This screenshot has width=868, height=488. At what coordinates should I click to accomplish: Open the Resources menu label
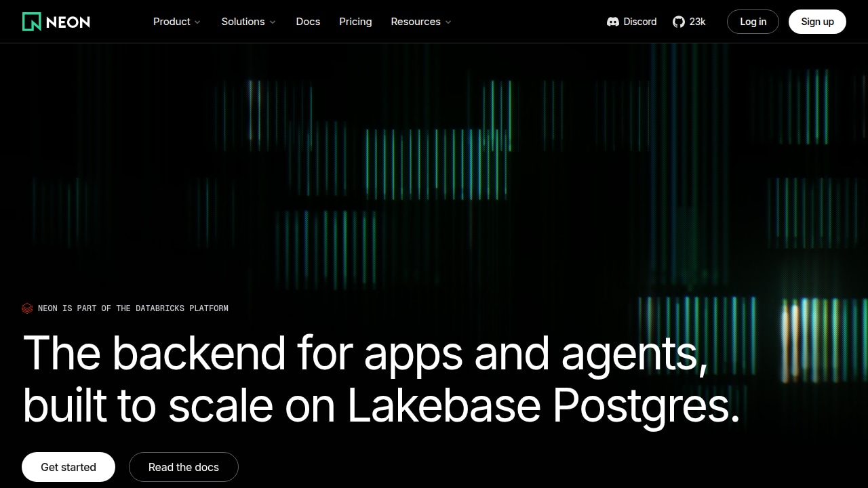(x=416, y=22)
